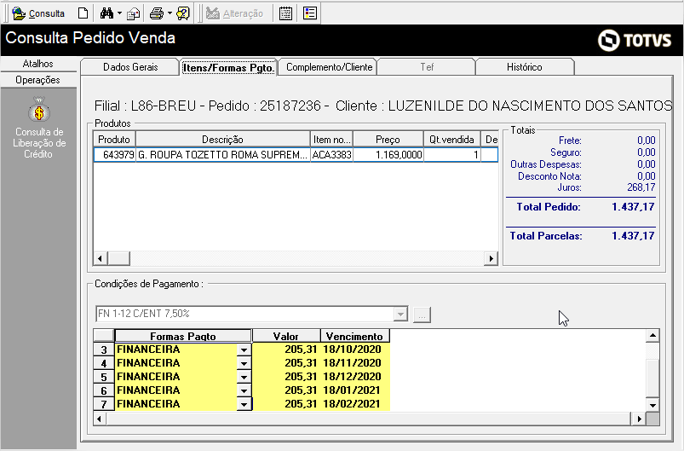
Task: Select G. ROUPA TOZETTO ROMA SUPREM description cell
Action: tap(223, 155)
